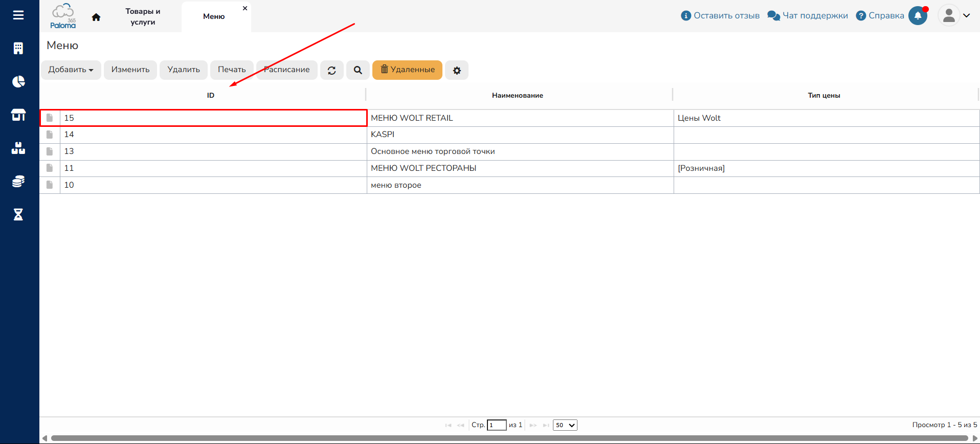Click the page number input field
This screenshot has height=444, width=980.
pyautogui.click(x=496, y=425)
